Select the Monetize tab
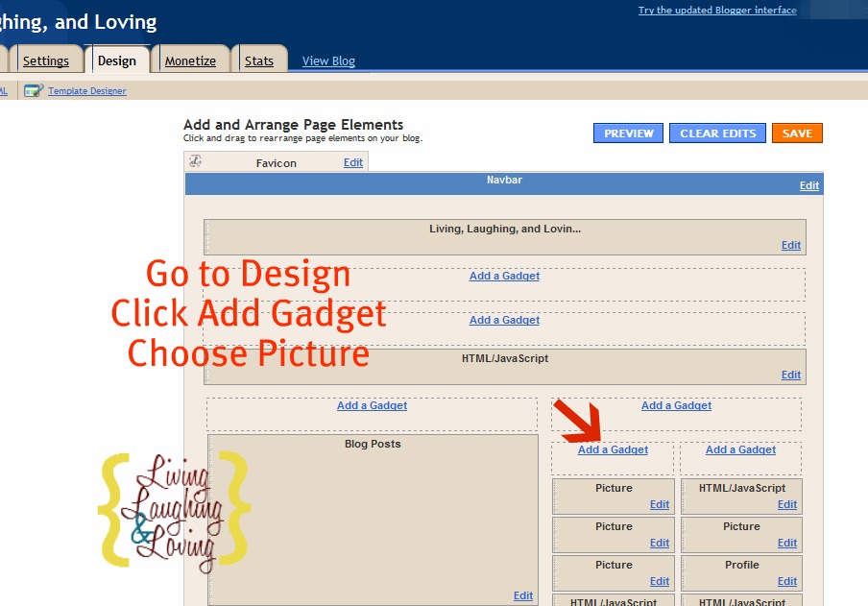The height and width of the screenshot is (606, 868). click(193, 60)
